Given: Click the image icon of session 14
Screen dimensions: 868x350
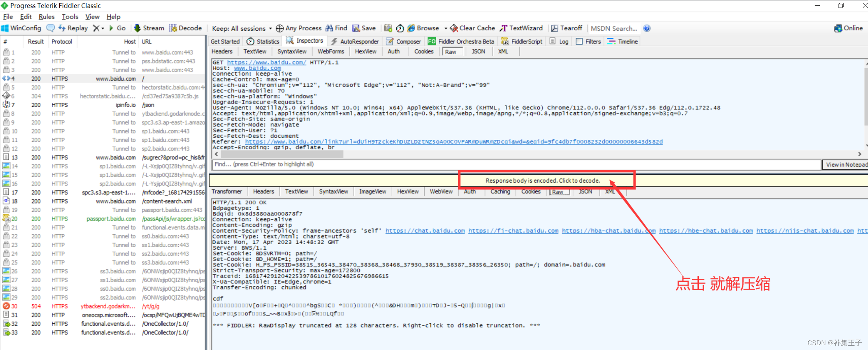Looking at the screenshot, I should point(6,166).
